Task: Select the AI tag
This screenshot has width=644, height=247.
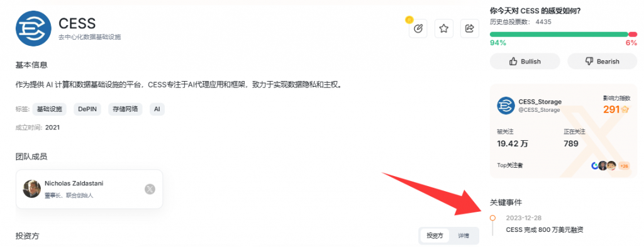Action: (157, 109)
